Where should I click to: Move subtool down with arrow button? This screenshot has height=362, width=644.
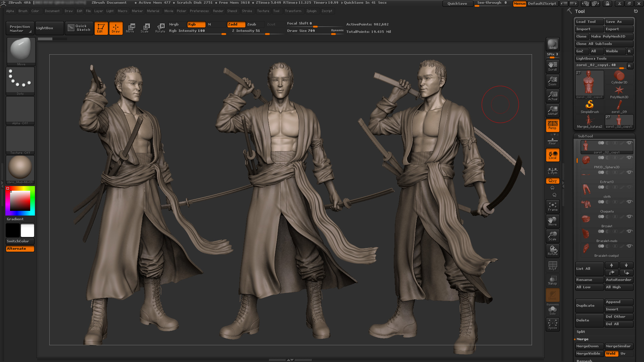pyautogui.click(x=626, y=265)
